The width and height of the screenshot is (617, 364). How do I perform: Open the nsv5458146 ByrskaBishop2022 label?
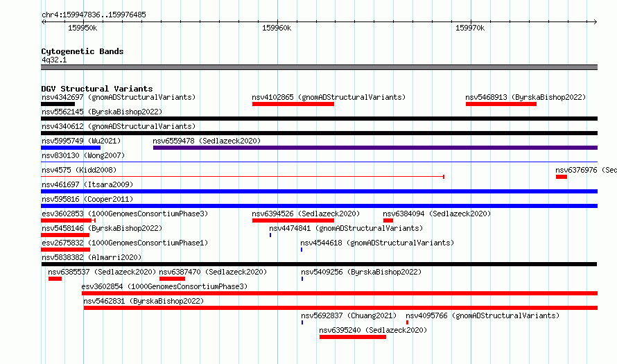102,228
